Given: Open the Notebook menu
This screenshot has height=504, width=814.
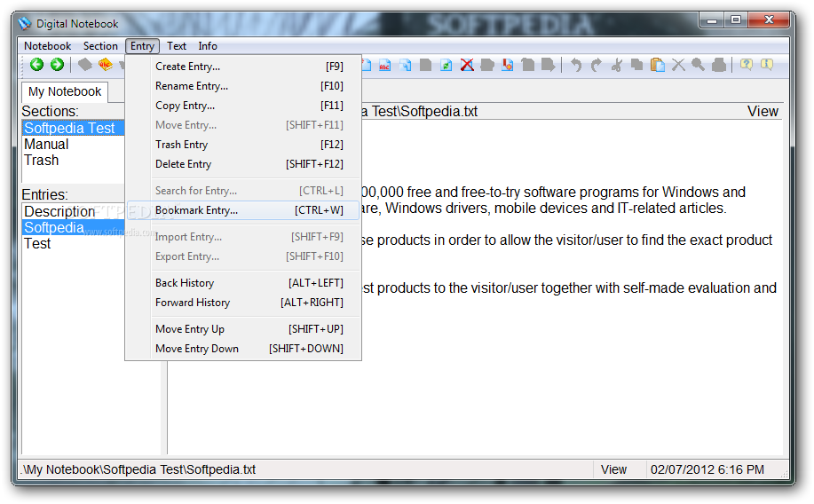Looking at the screenshot, I should 47,45.
